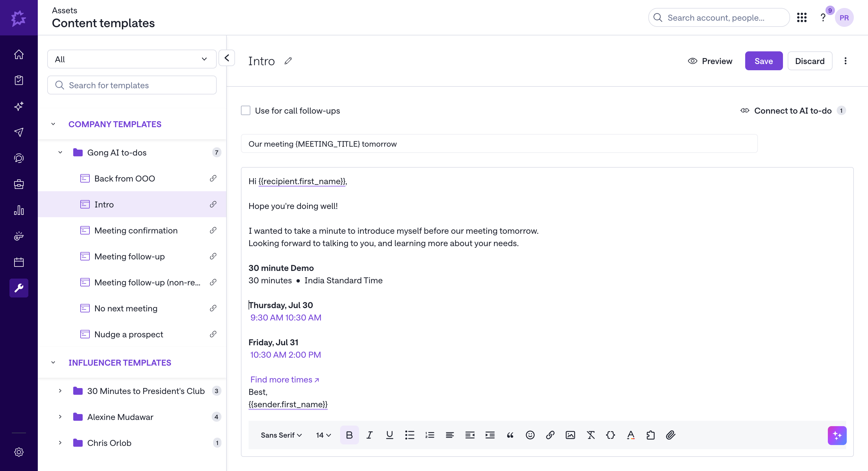Select the Meeting confirmation template
Image resolution: width=868 pixels, height=471 pixels.
132,230
